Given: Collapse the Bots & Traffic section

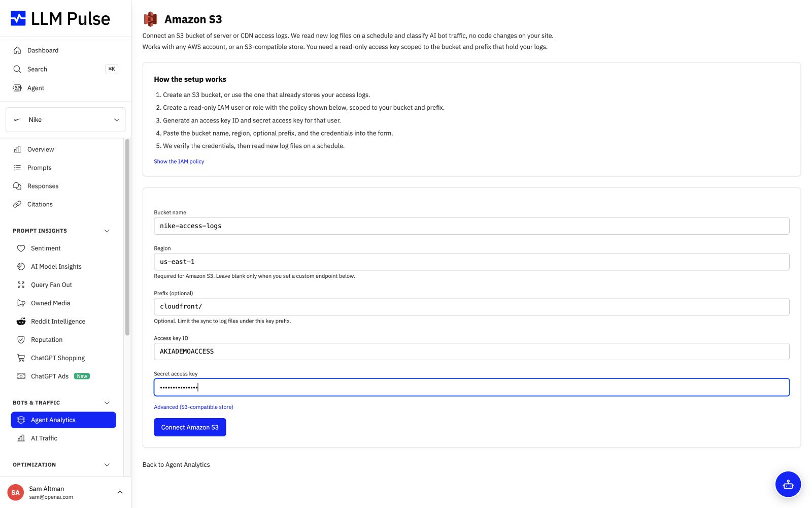Looking at the screenshot, I should coord(107,403).
